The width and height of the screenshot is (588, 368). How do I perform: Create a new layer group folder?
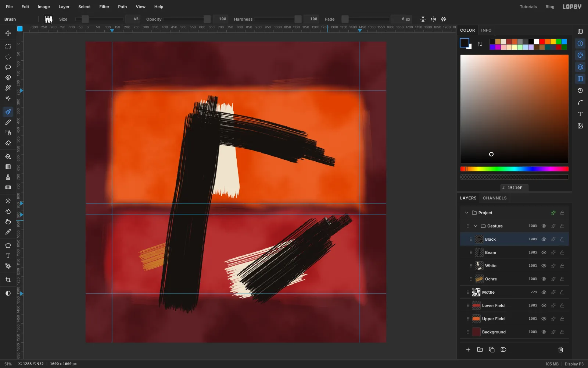point(480,350)
